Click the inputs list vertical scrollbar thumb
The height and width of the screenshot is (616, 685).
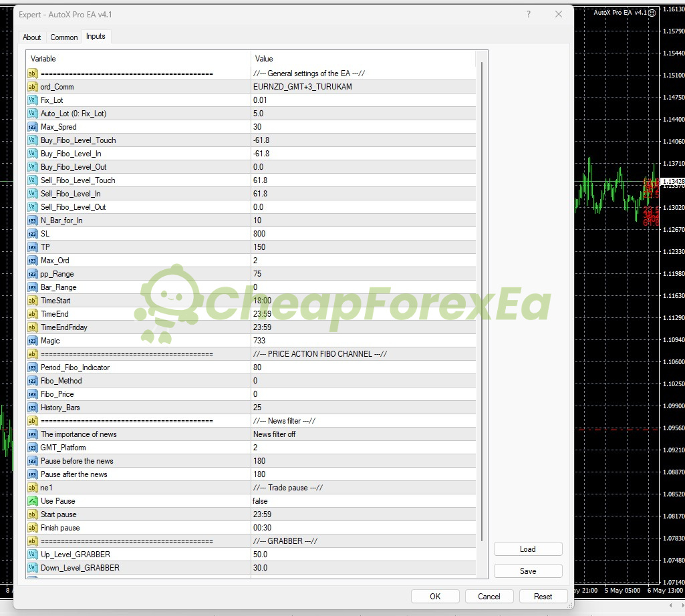(x=482, y=301)
